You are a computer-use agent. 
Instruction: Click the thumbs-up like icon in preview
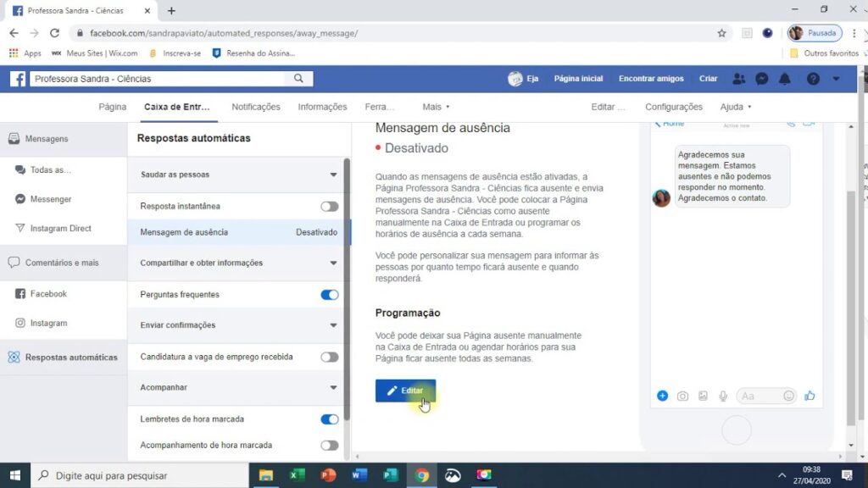(810, 396)
